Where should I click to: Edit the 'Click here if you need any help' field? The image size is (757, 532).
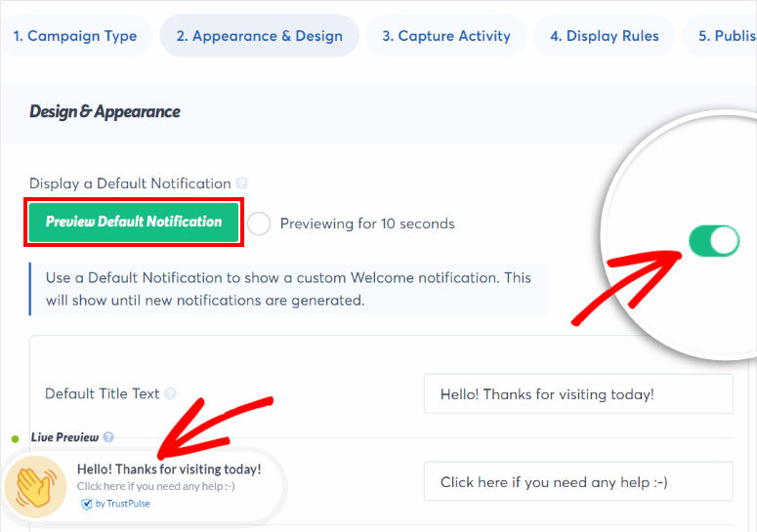tap(578, 482)
